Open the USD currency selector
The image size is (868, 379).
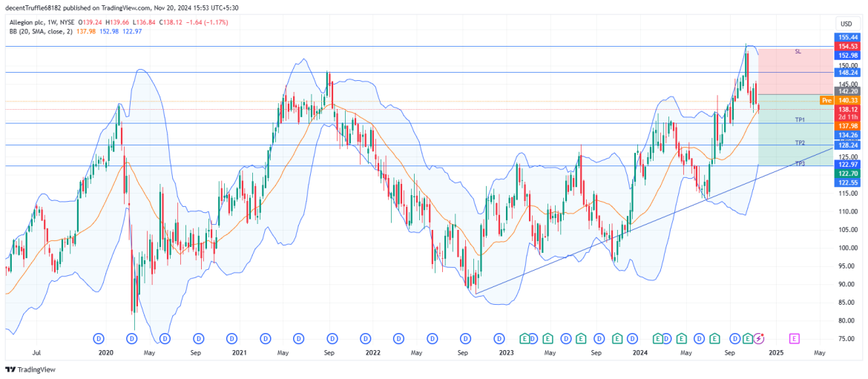(846, 24)
